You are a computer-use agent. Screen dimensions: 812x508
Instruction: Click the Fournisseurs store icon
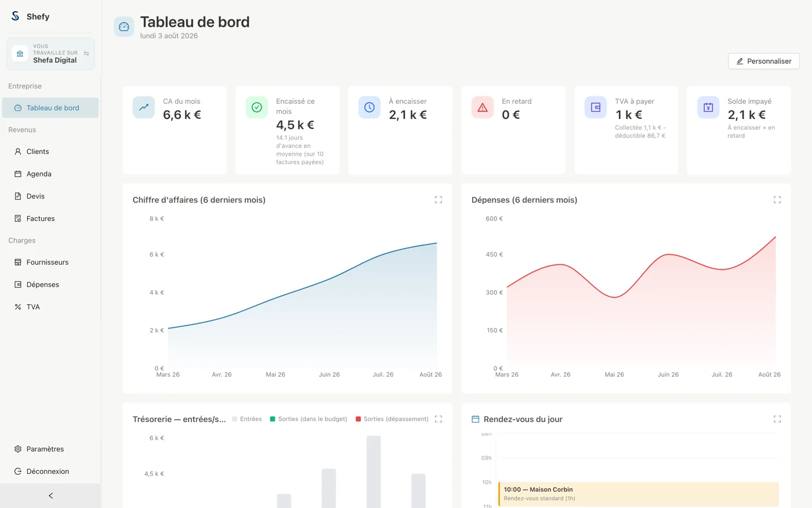(x=18, y=262)
